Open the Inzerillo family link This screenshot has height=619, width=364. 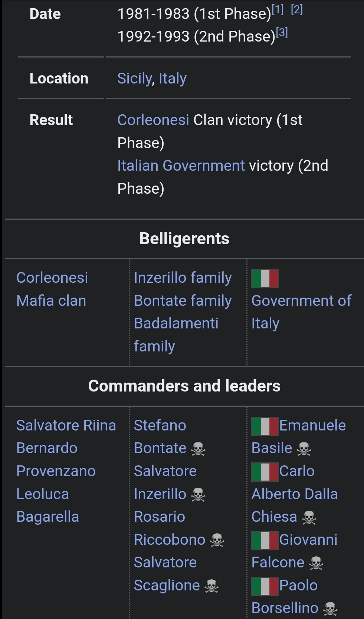click(183, 278)
